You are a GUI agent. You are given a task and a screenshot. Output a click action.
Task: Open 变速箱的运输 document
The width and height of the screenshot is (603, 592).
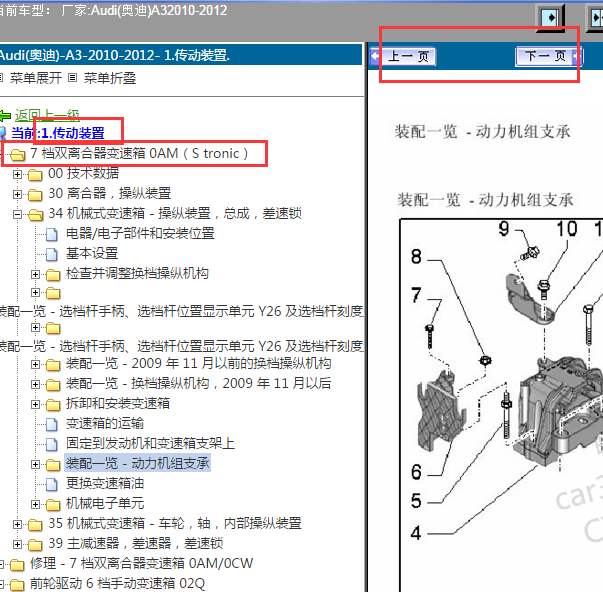(105, 423)
